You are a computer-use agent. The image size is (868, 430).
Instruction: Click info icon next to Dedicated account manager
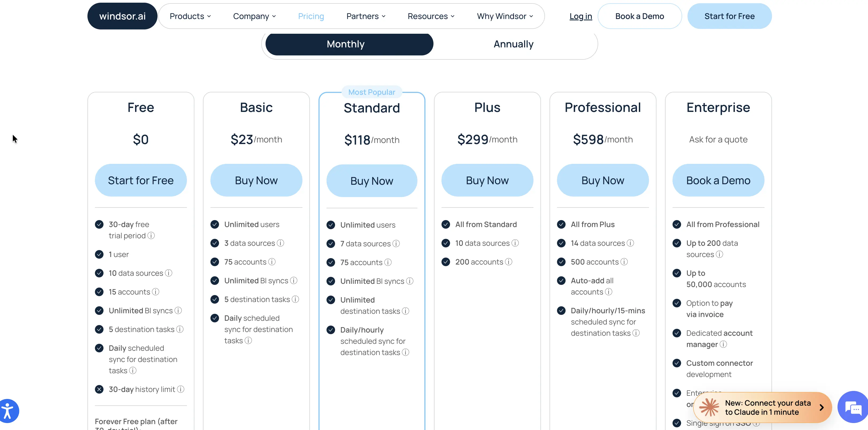point(723,344)
